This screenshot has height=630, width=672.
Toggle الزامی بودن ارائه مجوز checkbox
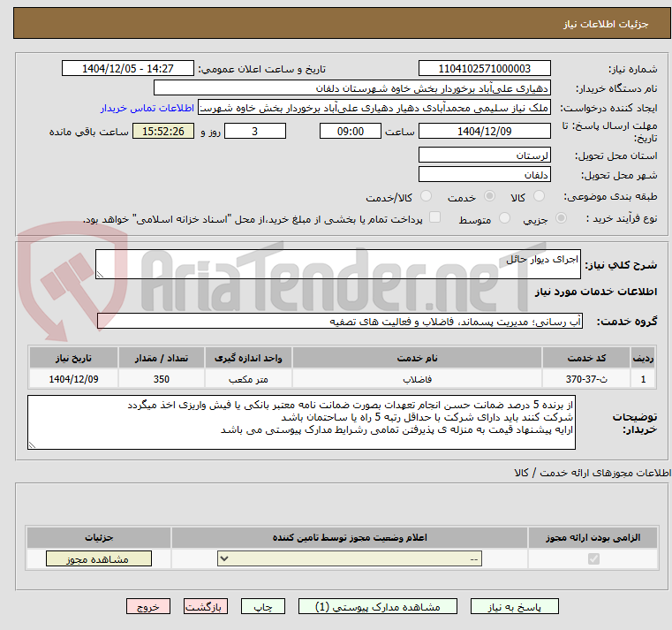(593, 558)
